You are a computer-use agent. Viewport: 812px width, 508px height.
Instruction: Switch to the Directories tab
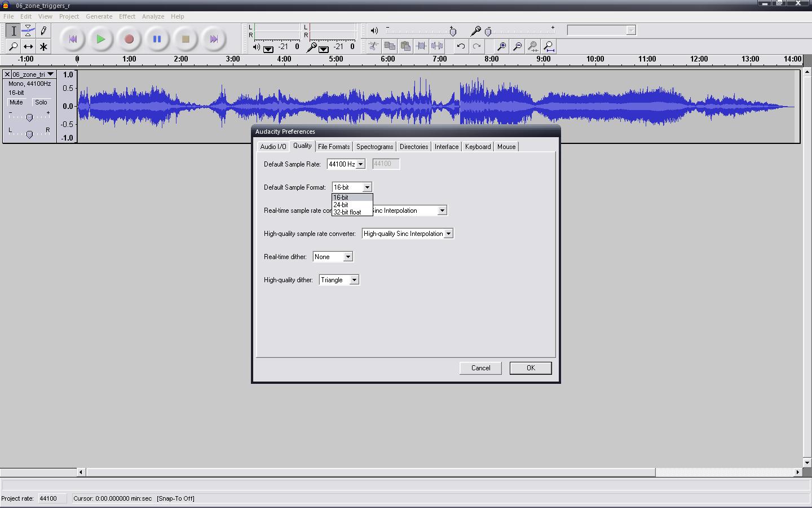click(x=414, y=147)
